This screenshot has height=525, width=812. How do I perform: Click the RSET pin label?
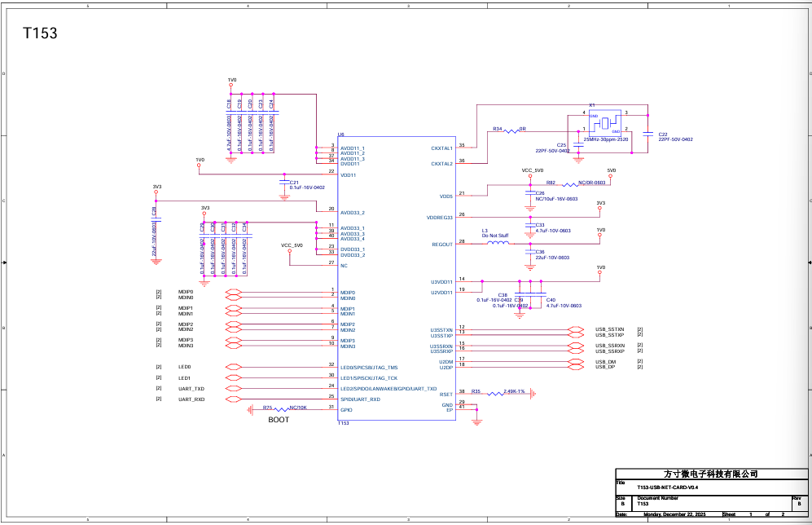coord(446,395)
